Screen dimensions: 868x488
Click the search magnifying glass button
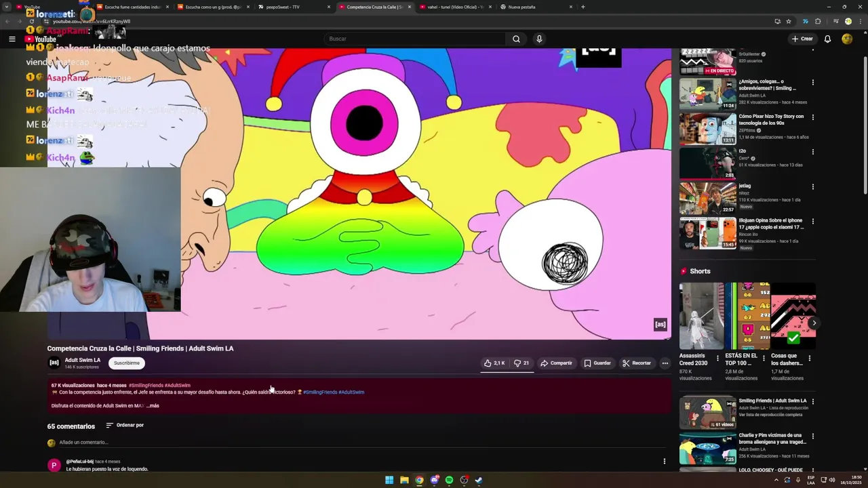click(516, 39)
